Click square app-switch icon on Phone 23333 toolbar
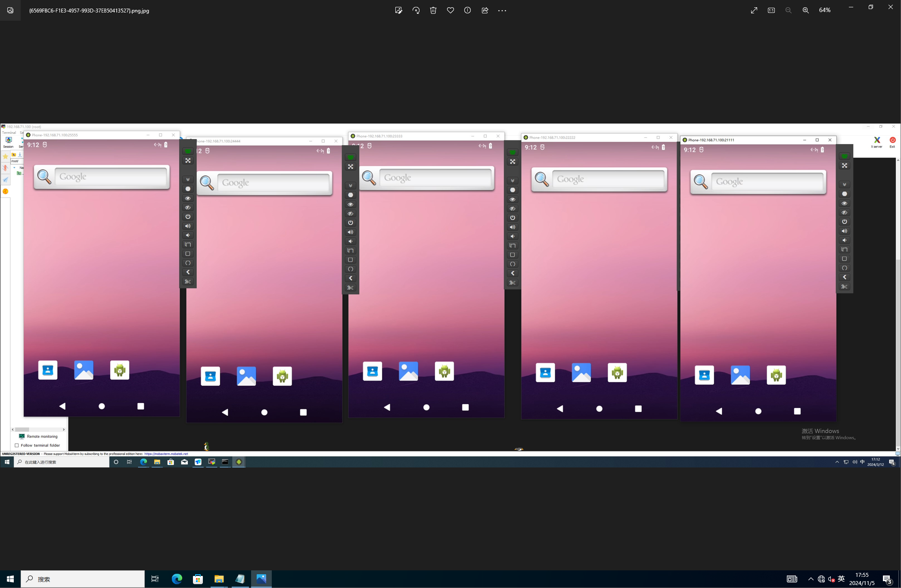 coord(513,255)
